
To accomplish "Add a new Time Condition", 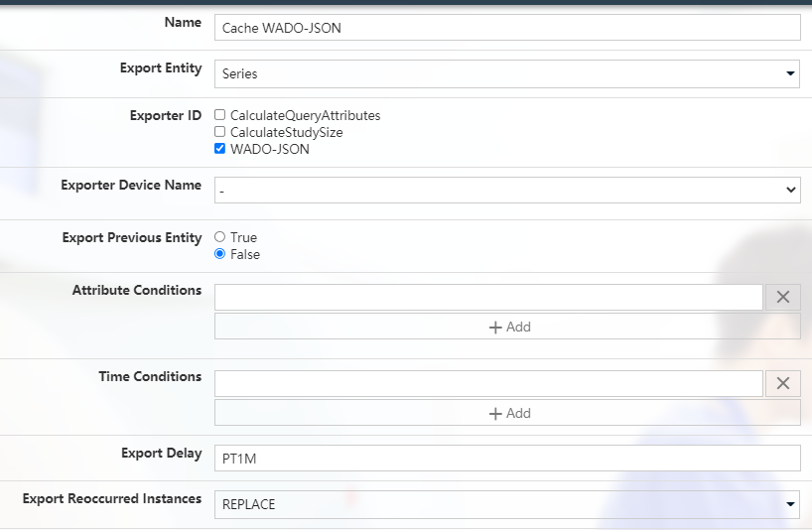I will (x=507, y=413).
